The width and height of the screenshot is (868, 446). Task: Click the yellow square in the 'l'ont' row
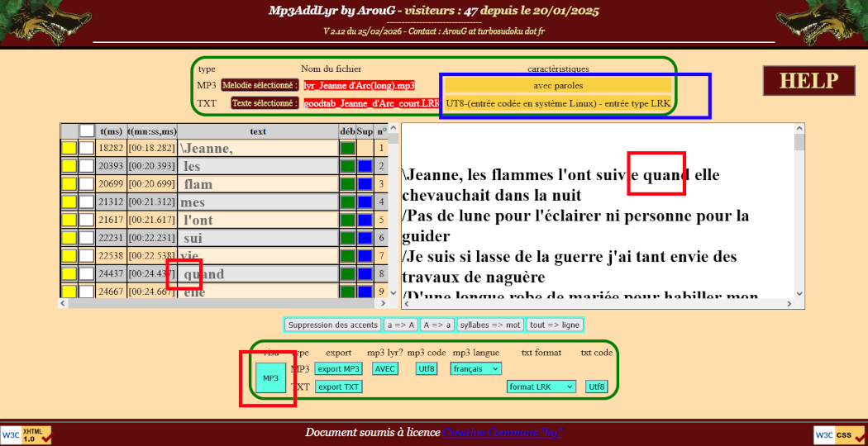69,220
